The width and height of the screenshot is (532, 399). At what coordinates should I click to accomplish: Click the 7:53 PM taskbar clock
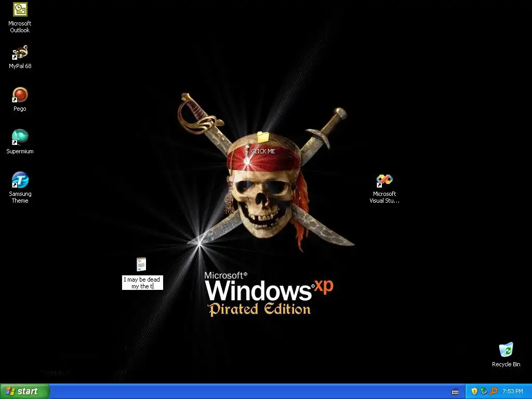(x=513, y=391)
